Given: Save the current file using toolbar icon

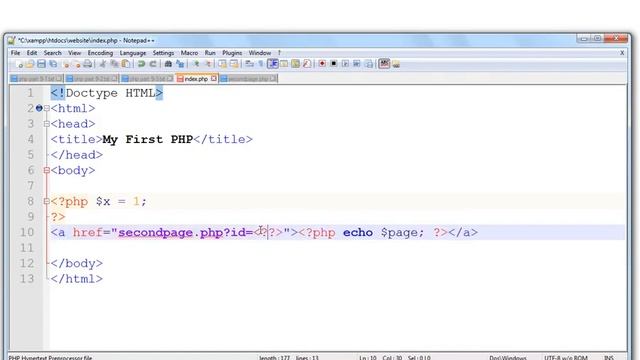Looking at the screenshot, I should pos(41,64).
